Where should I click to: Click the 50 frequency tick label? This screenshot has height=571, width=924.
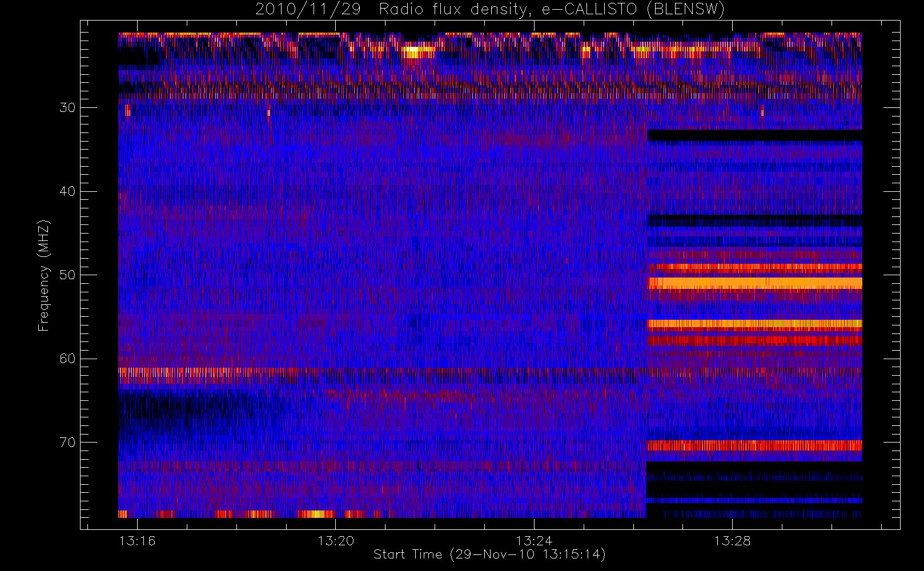click(x=67, y=275)
